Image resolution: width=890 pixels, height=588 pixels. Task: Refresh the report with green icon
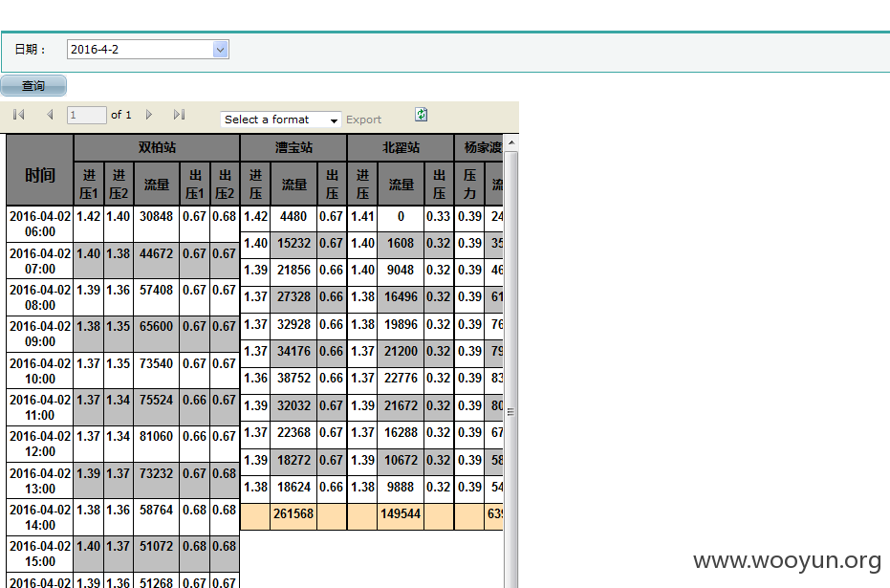coord(422,115)
